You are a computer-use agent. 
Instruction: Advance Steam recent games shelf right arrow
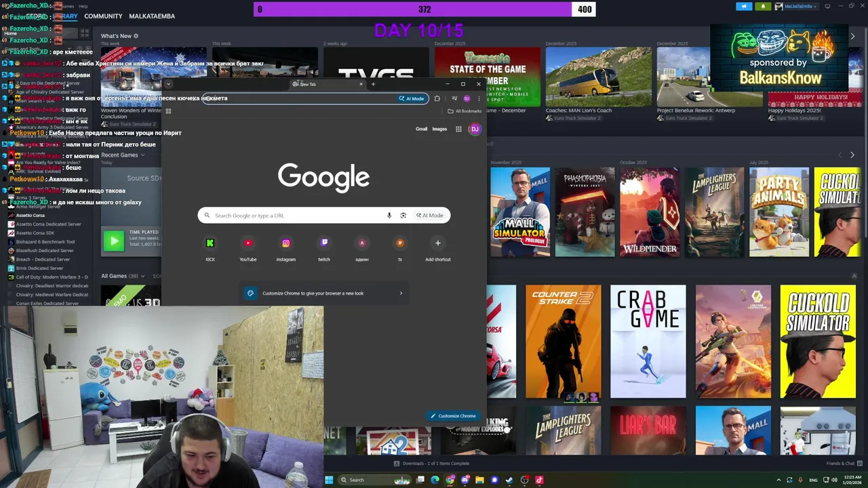[852, 155]
